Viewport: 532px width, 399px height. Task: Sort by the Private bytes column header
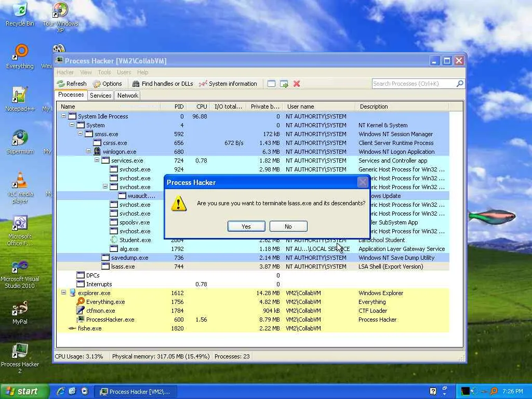coord(264,107)
